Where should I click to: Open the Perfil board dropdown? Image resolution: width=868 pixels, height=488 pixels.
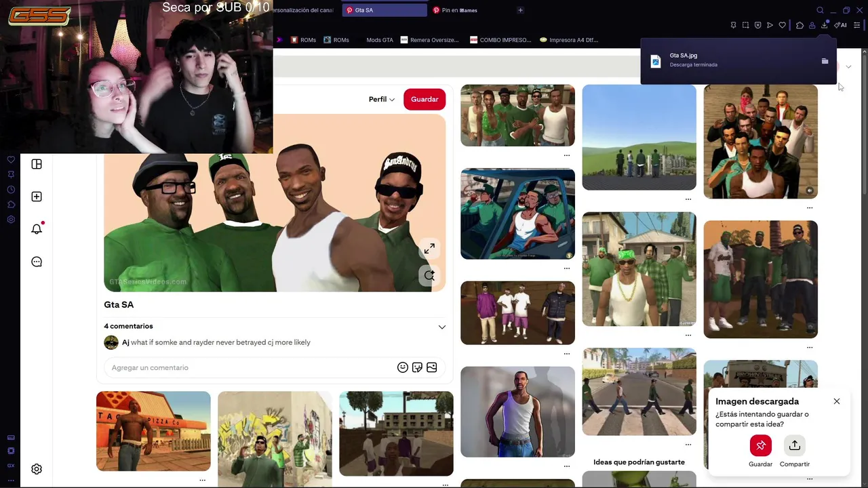click(x=381, y=99)
